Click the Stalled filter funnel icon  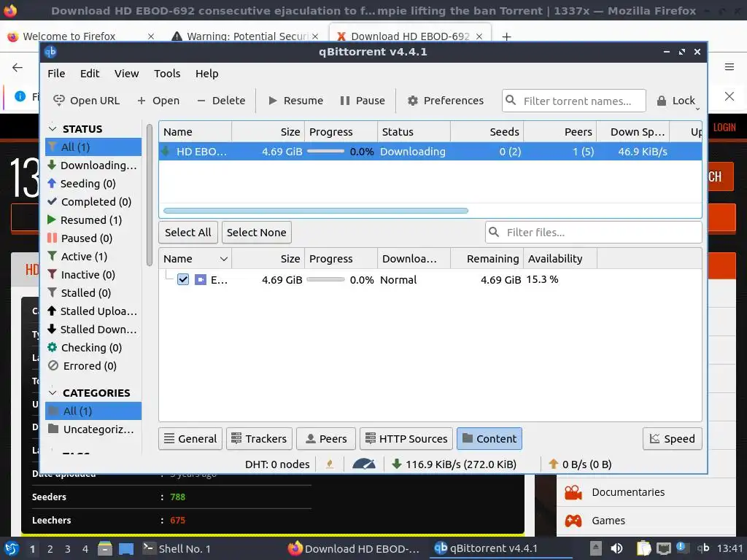coord(52,292)
